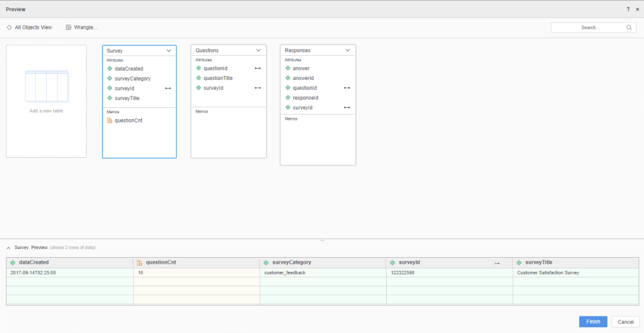
Task: Click the help question mark icon
Action: pyautogui.click(x=628, y=9)
